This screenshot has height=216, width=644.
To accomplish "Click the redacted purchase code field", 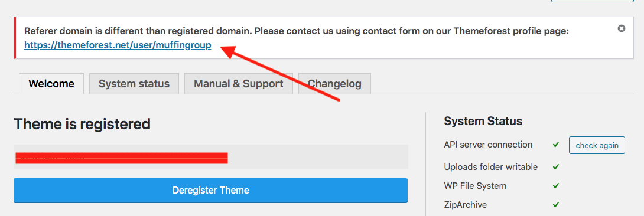I will [211, 156].
